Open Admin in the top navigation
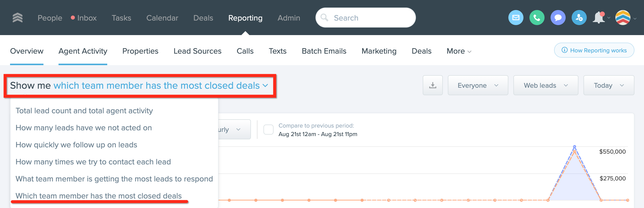The height and width of the screenshot is (208, 644). tap(289, 18)
